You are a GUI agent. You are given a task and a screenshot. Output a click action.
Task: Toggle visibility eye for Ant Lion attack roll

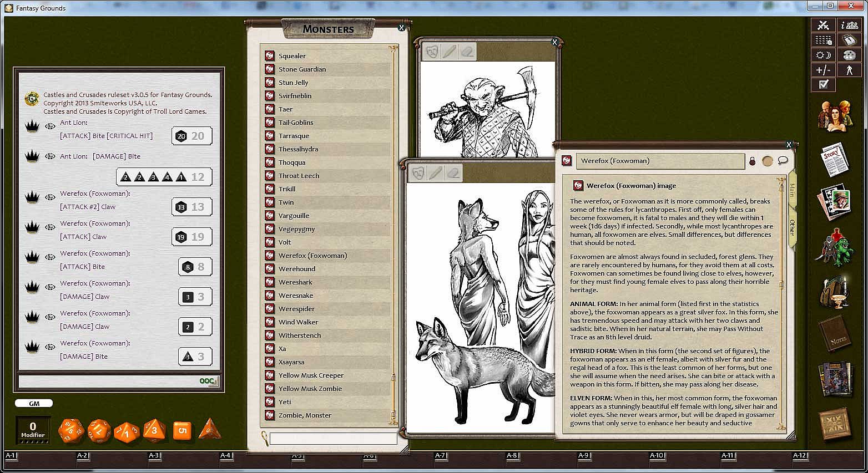point(50,126)
